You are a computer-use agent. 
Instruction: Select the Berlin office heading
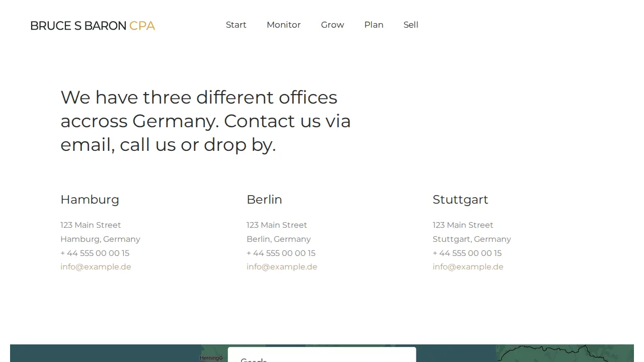(x=264, y=200)
